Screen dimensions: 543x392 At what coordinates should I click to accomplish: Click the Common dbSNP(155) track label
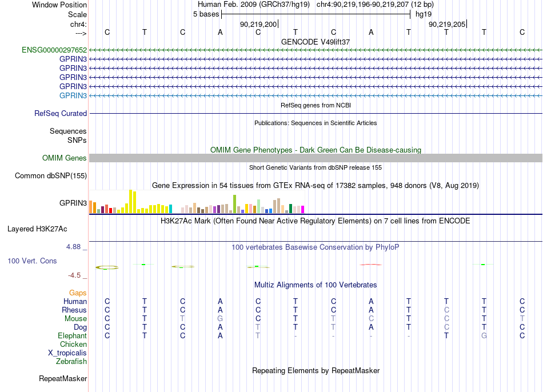pyautogui.click(x=51, y=175)
